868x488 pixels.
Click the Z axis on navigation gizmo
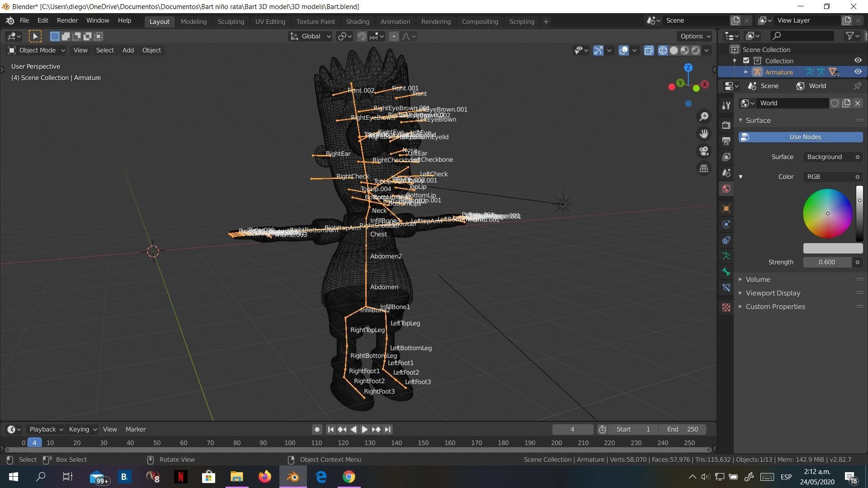(688, 68)
